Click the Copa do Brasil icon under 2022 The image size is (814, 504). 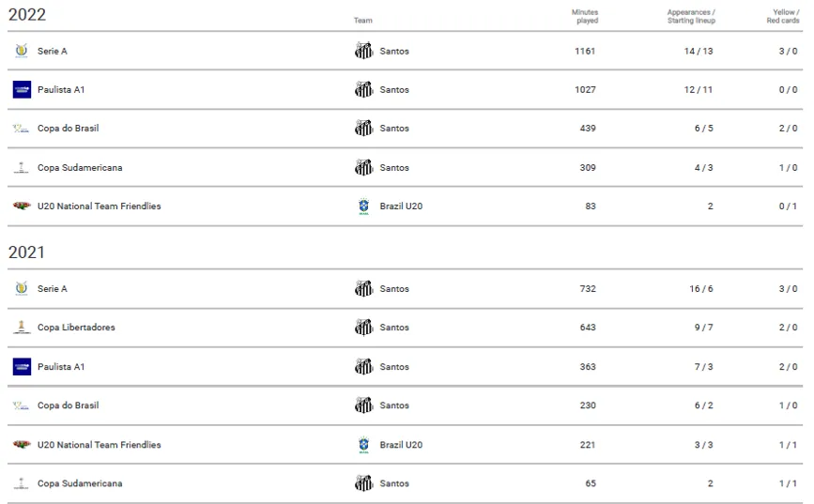coord(22,129)
